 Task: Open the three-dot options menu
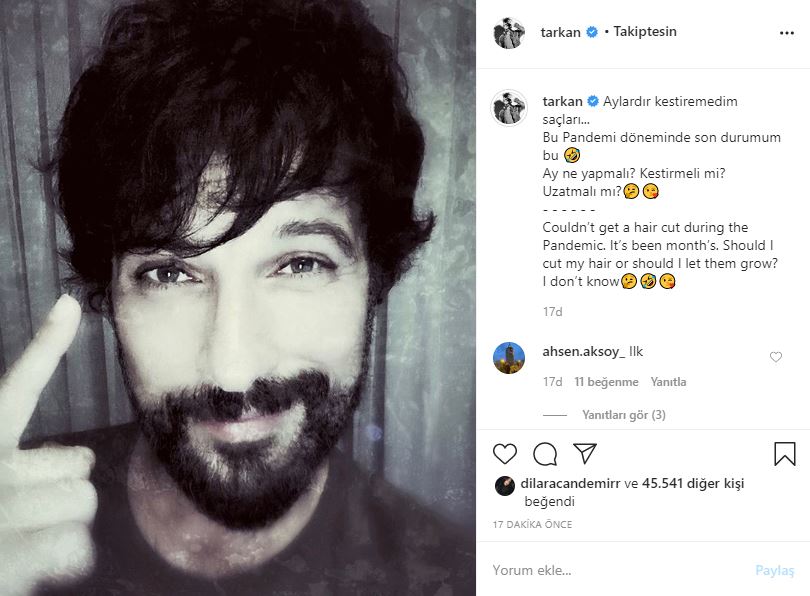786,33
